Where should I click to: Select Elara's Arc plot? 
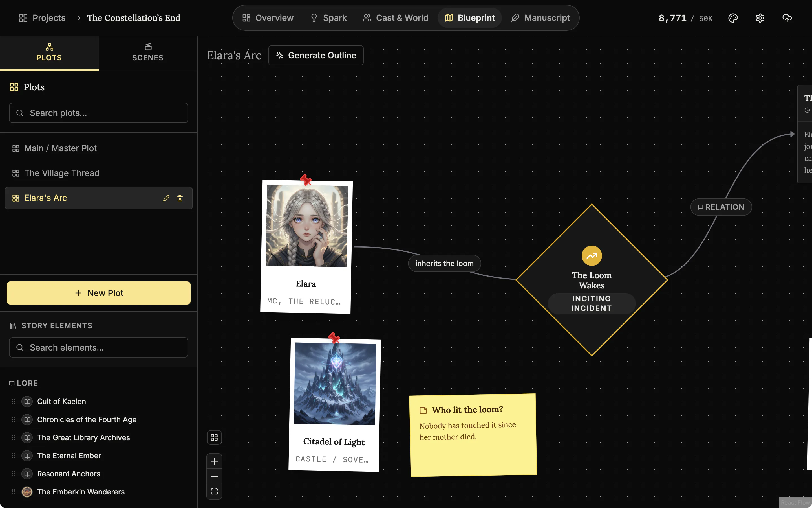click(x=99, y=198)
